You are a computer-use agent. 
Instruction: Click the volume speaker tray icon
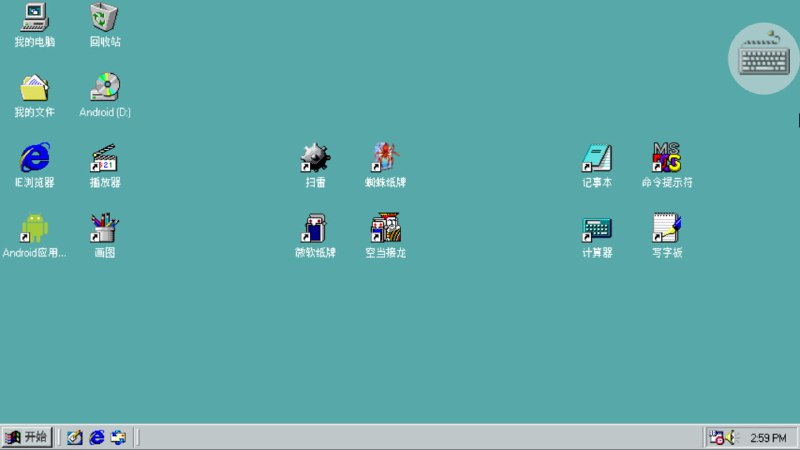[732, 438]
